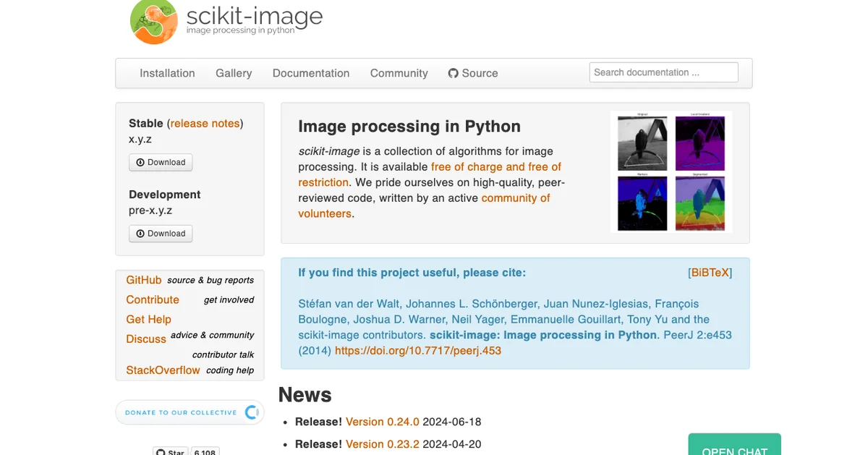The width and height of the screenshot is (868, 455).
Task: Open the community of volunteers link
Action: 425,206
